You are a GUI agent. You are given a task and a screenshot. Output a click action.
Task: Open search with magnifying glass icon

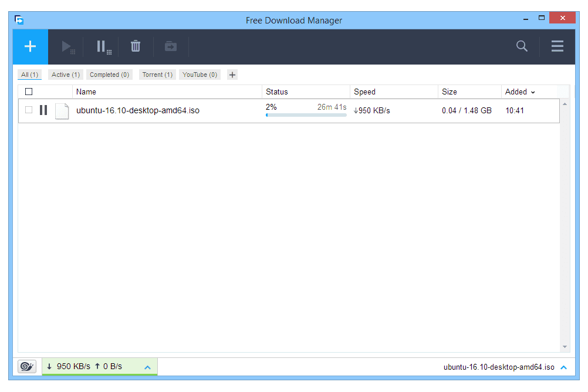pyautogui.click(x=522, y=46)
